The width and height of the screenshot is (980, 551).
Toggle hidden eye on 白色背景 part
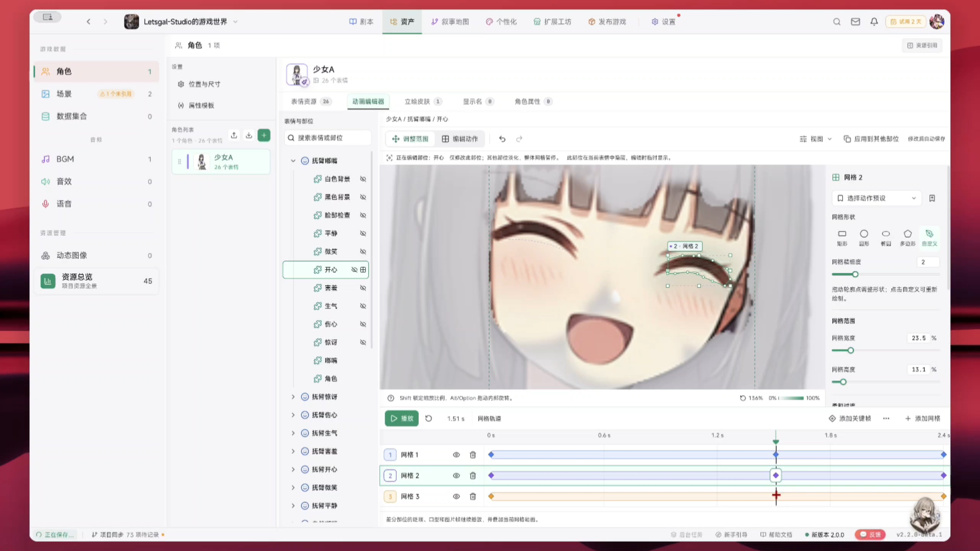click(x=363, y=179)
